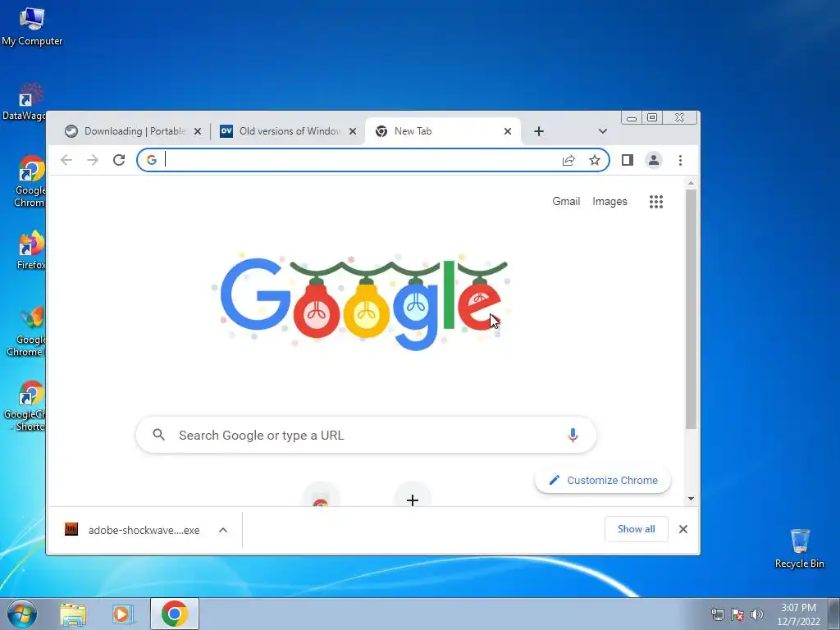The image size is (840, 630).
Task: Click the page vertical scrollbar thumb
Action: [x=691, y=308]
